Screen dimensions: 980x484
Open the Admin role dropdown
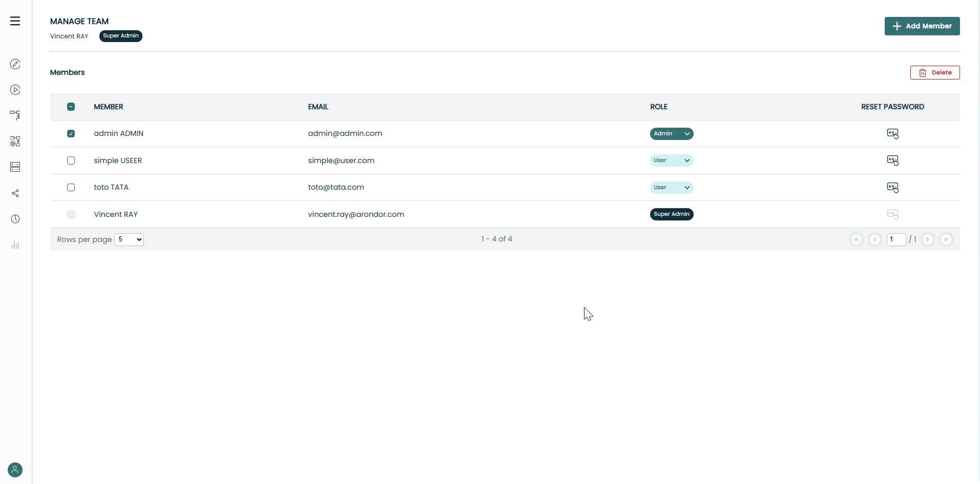click(x=671, y=134)
